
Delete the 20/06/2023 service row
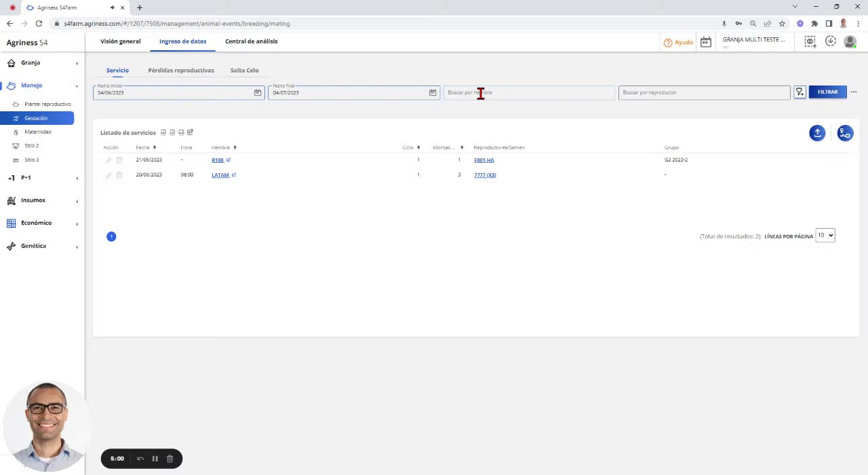[119, 175]
